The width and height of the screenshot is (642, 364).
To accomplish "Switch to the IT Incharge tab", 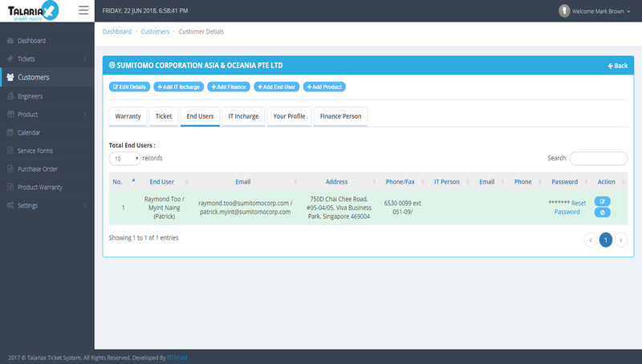I will (x=243, y=116).
